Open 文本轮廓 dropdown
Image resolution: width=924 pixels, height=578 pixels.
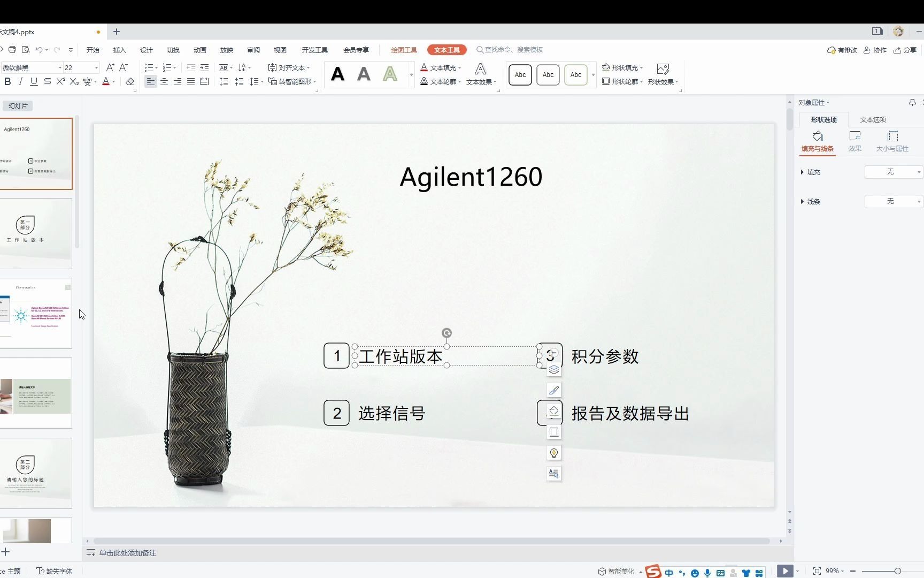[441, 81]
